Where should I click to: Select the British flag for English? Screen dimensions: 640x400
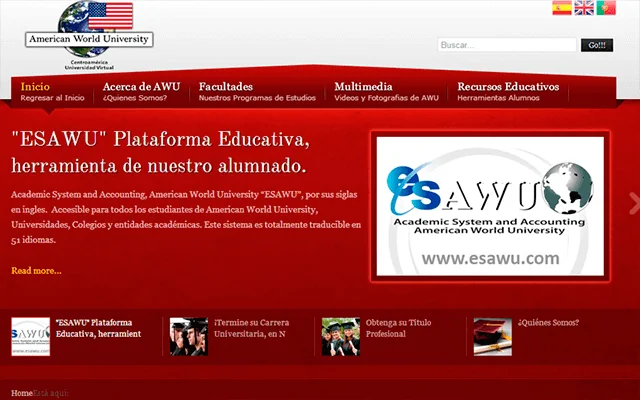point(584,8)
